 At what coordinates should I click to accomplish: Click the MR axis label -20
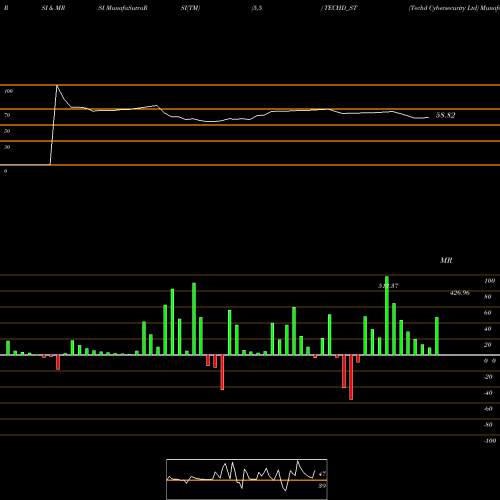(x=488, y=377)
